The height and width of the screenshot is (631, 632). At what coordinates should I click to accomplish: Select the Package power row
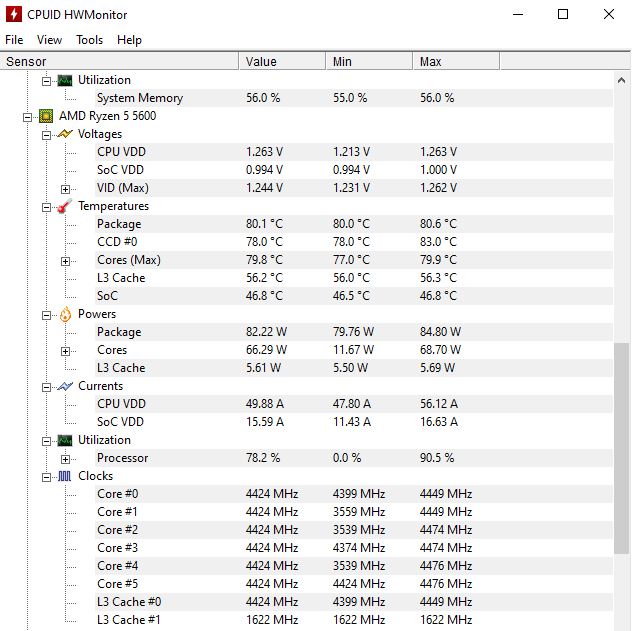pos(354,332)
